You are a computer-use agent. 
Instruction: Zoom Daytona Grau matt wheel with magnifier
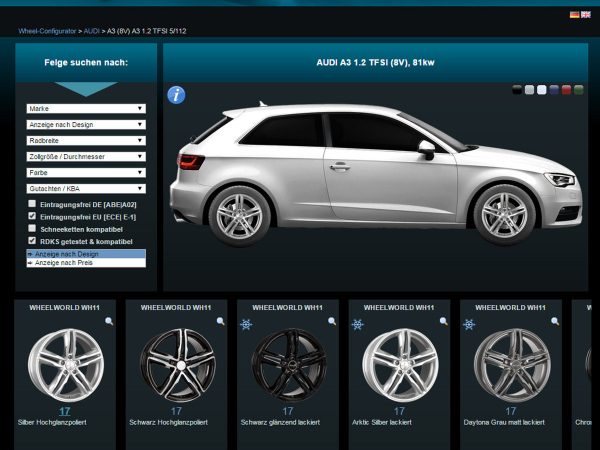(555, 321)
